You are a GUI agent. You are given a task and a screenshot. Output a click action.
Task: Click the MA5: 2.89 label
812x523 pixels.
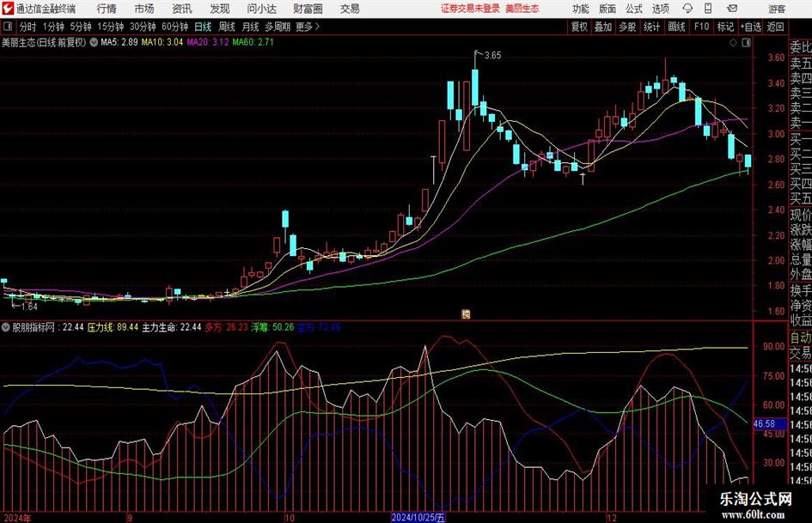coord(119,42)
